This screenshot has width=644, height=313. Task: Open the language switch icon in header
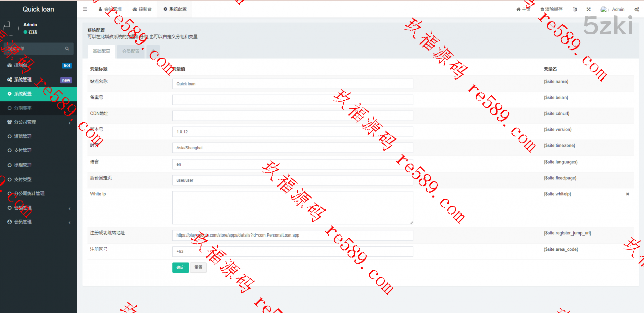pos(575,9)
